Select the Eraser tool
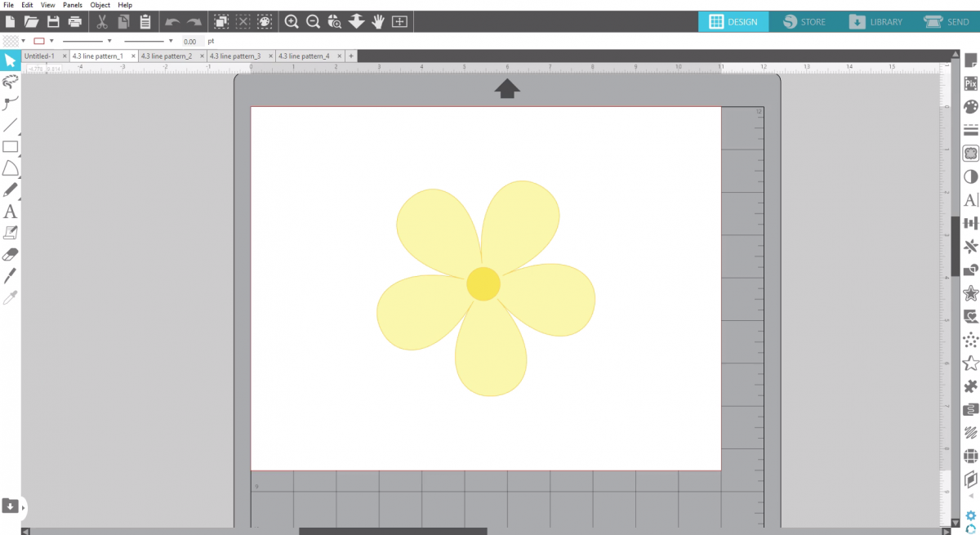Viewport: 980px width, 535px height. point(10,254)
